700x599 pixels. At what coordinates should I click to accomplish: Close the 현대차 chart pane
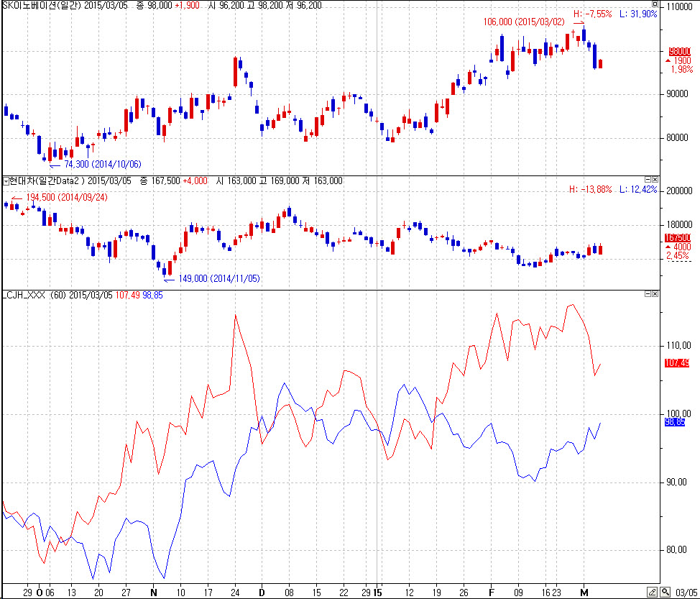point(655,179)
